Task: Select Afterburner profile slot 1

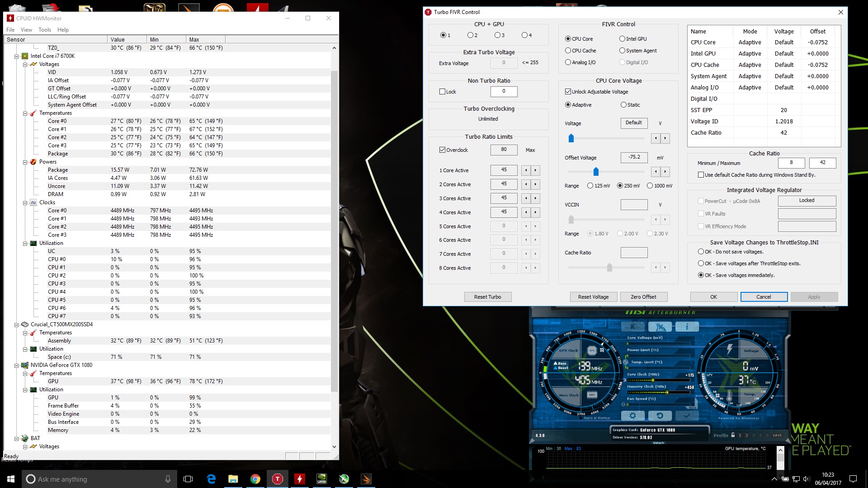Action: [x=740, y=436]
